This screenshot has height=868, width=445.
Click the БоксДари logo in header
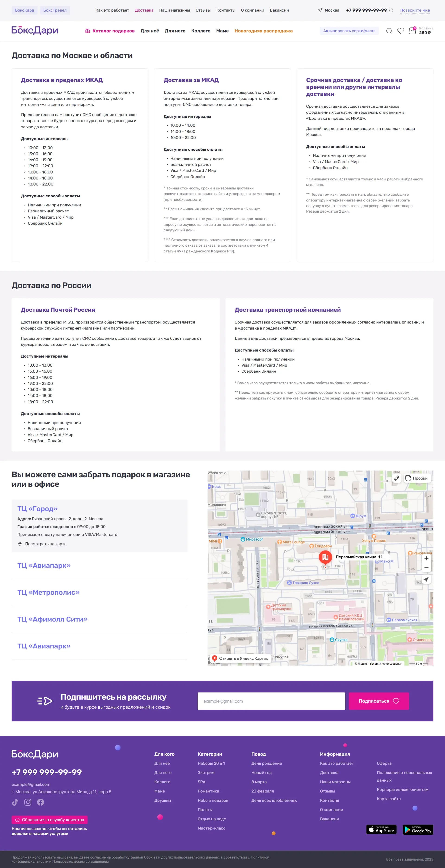click(35, 31)
